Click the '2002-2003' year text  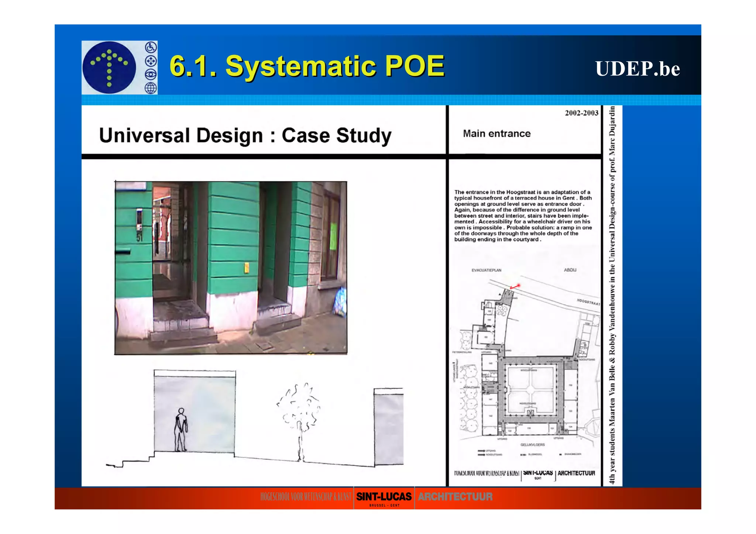[581, 113]
